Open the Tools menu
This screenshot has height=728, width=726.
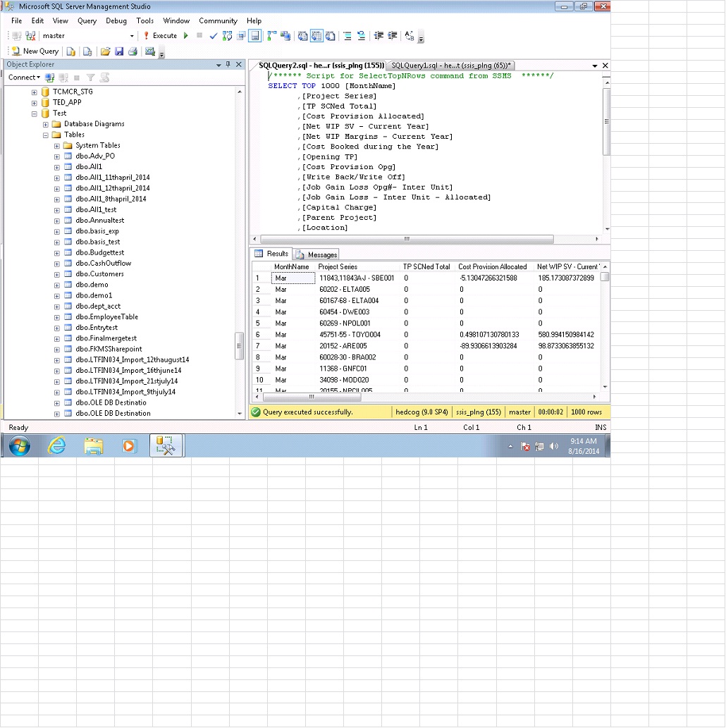click(145, 21)
